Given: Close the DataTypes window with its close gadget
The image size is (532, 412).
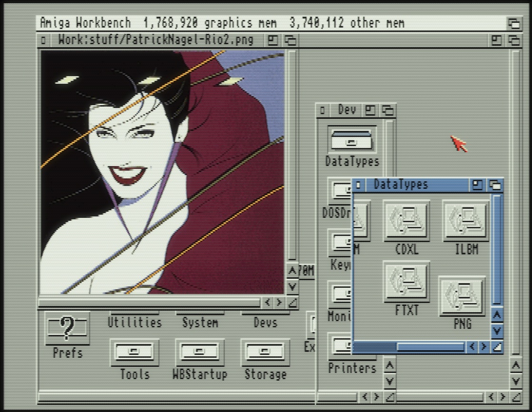Looking at the screenshot, I should click(x=358, y=185).
